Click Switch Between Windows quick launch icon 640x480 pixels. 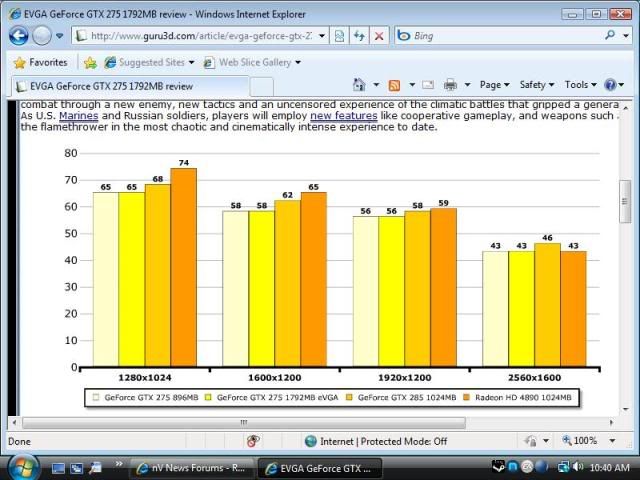tap(77, 468)
